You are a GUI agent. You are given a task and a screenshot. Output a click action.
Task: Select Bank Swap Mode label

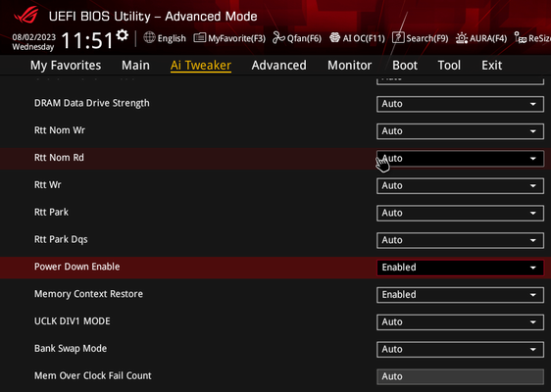click(71, 349)
